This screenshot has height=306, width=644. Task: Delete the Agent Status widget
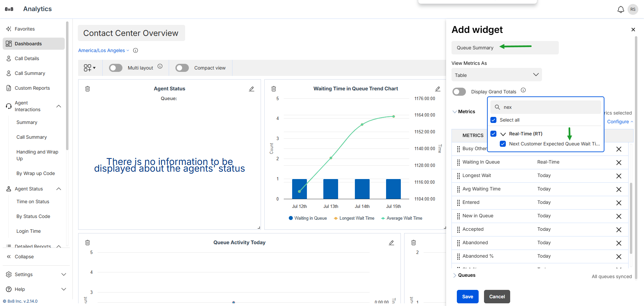point(88,89)
